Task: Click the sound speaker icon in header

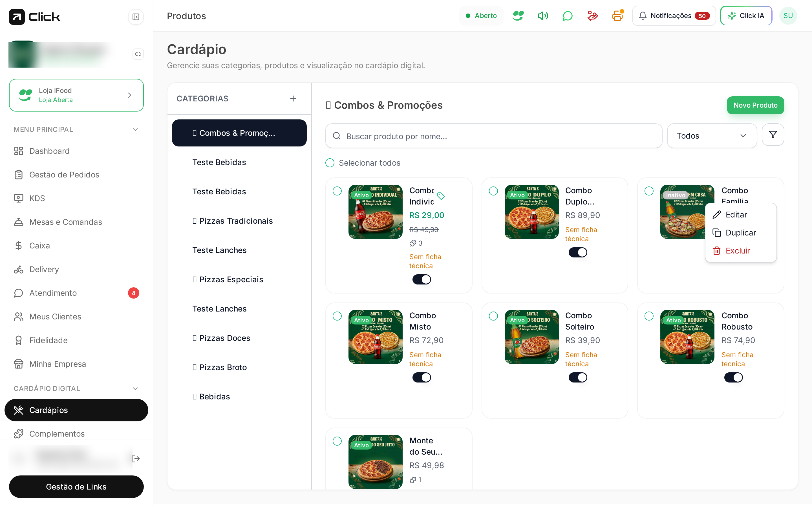Action: pyautogui.click(x=542, y=16)
